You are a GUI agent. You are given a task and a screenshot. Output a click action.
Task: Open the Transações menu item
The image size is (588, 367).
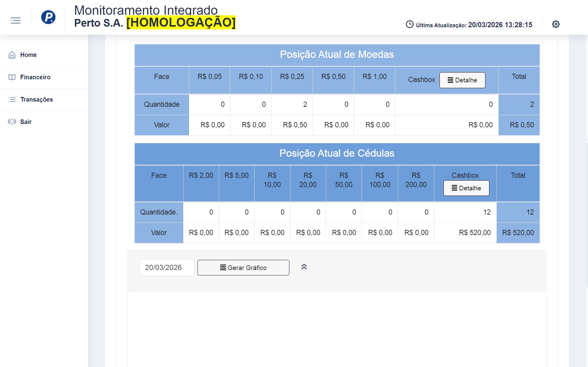36,99
